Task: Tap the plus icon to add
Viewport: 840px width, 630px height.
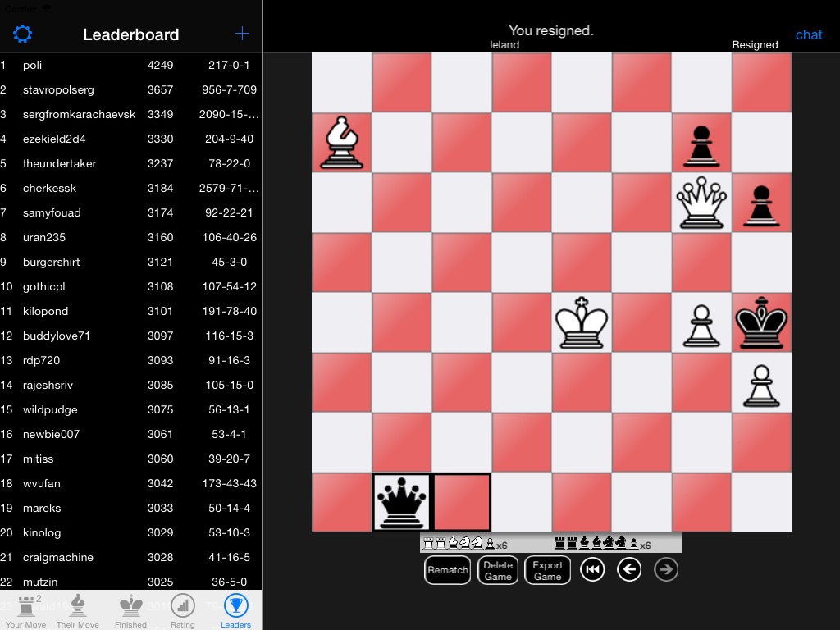Action: 242,34
